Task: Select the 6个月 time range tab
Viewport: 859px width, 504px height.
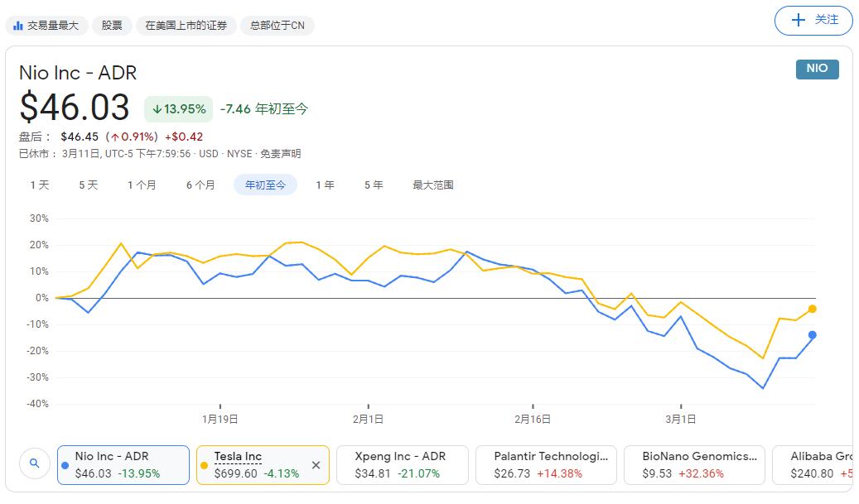Action: 200,185
